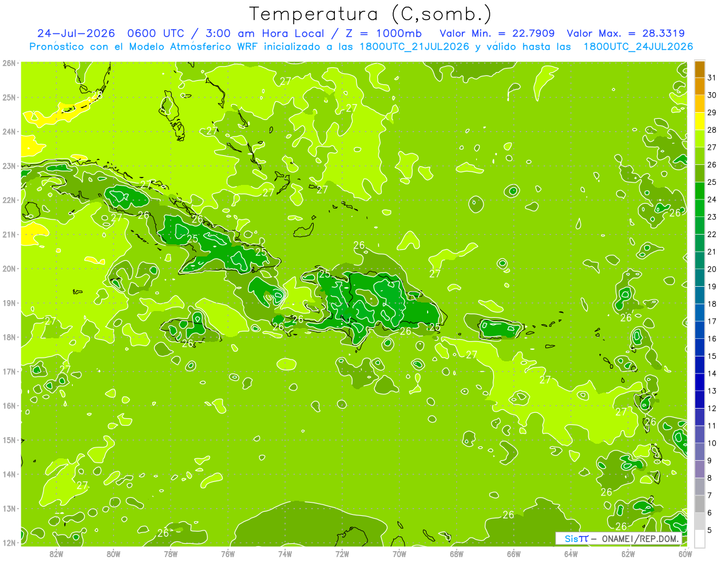Click the "68W" longitude label
This screenshot has width=728, height=562.
456,554
